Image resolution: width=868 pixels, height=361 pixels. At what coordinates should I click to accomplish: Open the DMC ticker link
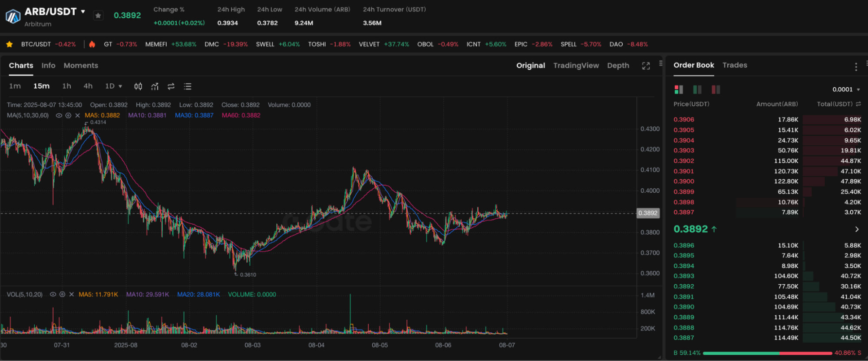pos(226,44)
